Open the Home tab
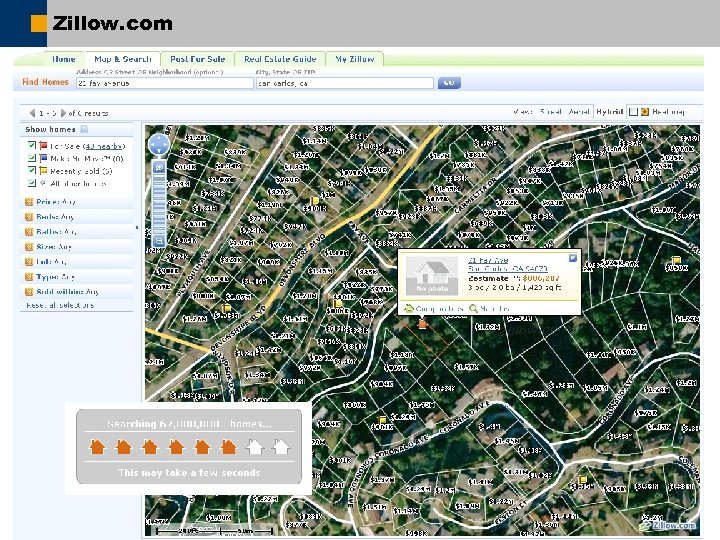The height and width of the screenshot is (540, 720). [x=64, y=59]
